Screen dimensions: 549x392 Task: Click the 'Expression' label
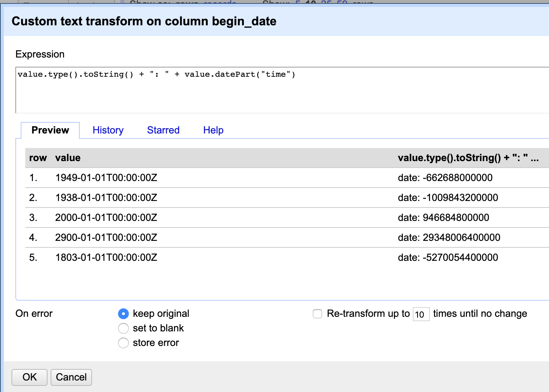[40, 54]
